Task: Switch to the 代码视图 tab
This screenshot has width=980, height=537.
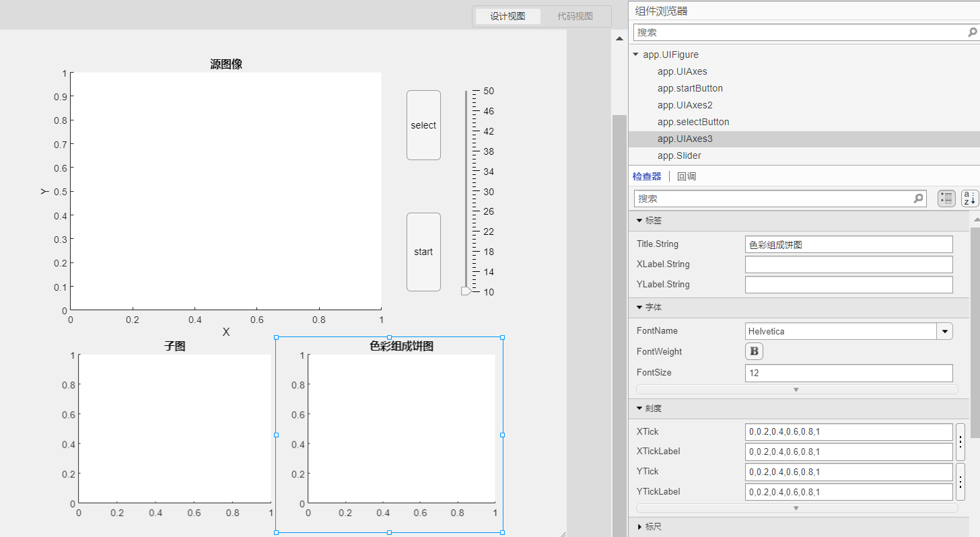Action: point(575,15)
